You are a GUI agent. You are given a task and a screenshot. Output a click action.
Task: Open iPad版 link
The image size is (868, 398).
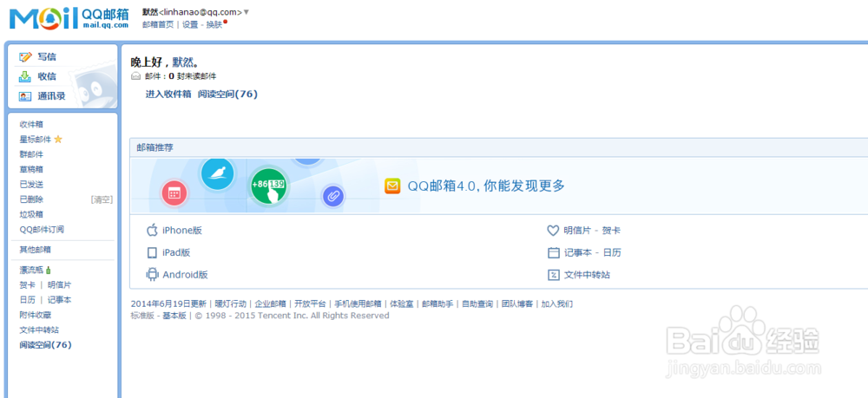click(176, 252)
